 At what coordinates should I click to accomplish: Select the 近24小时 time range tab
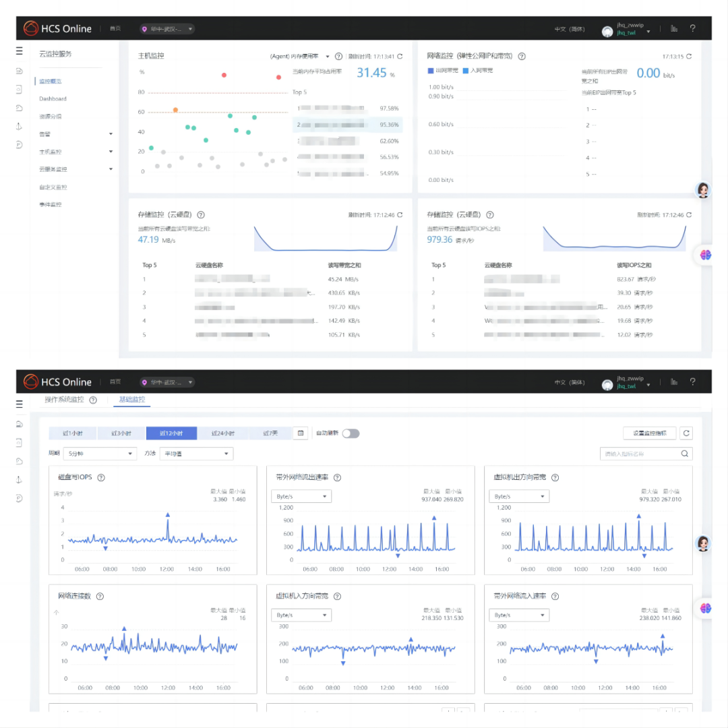(223, 433)
